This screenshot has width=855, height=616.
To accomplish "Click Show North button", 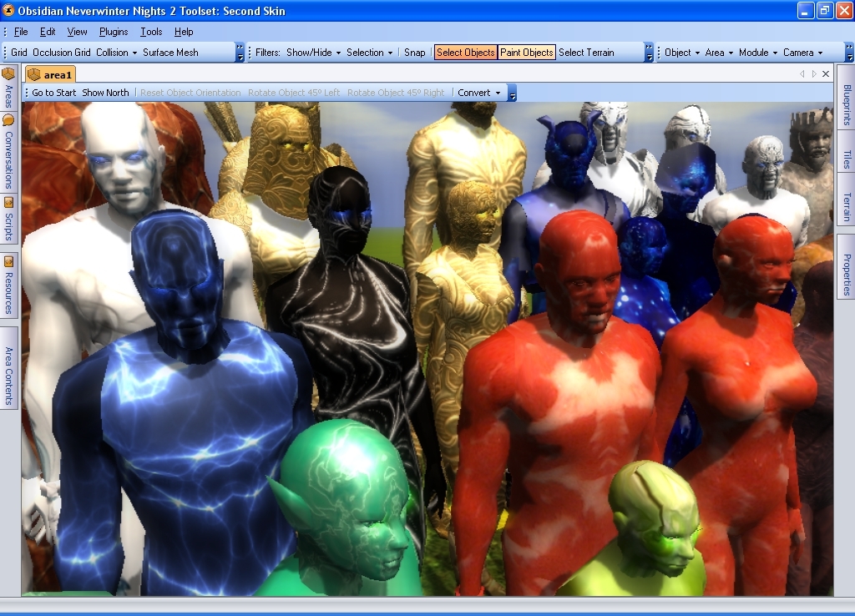I will 105,93.
